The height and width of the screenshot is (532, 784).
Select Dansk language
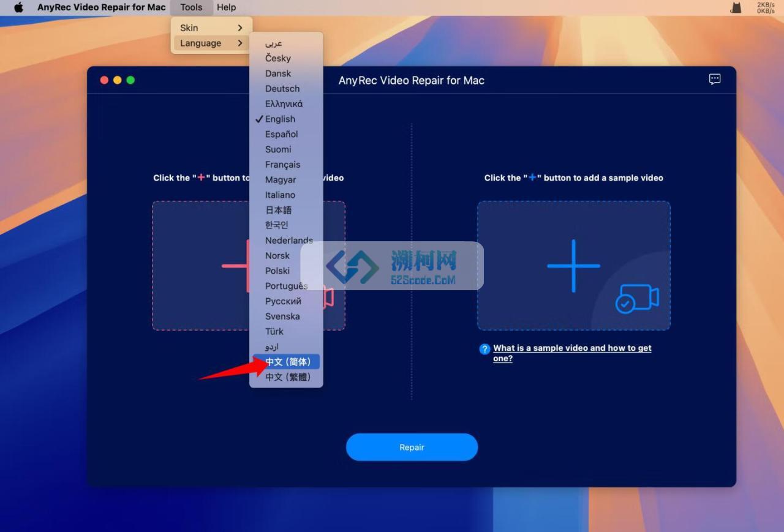point(286,73)
